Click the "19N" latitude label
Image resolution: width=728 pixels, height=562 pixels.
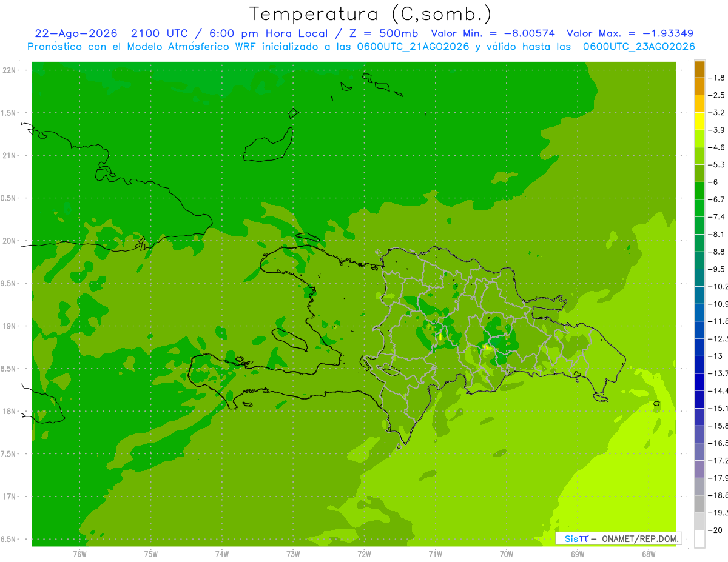click(10, 326)
